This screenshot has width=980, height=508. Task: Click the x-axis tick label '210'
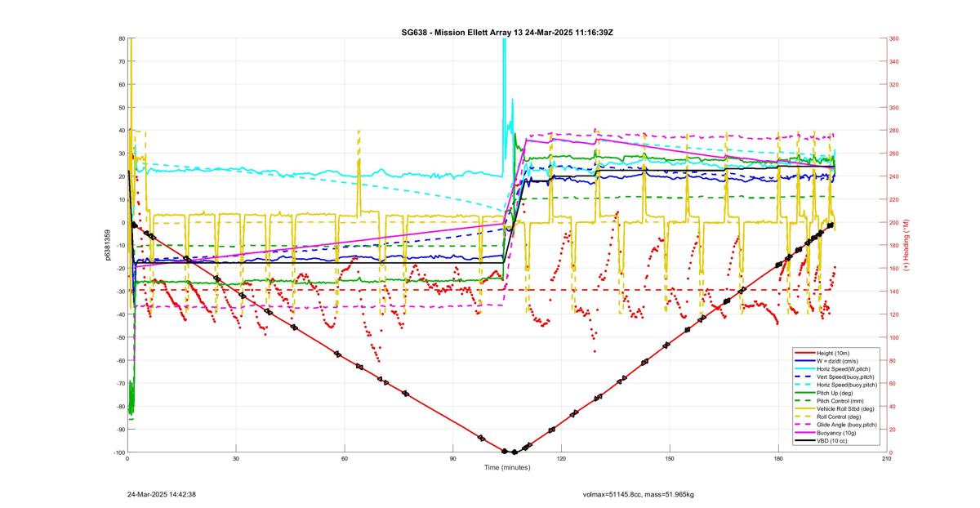[x=886, y=459]
